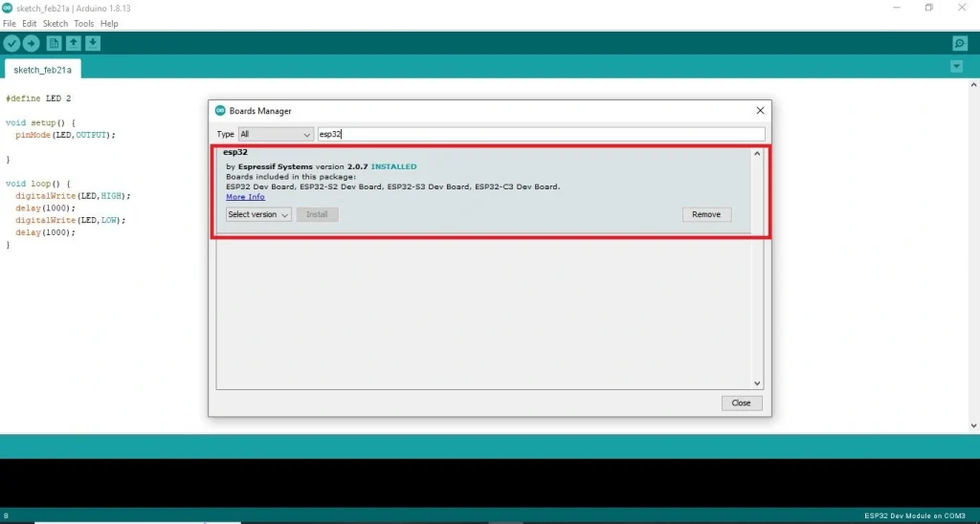Open a sketch with the Open icon
The height and width of the screenshot is (524, 980).
(x=74, y=44)
